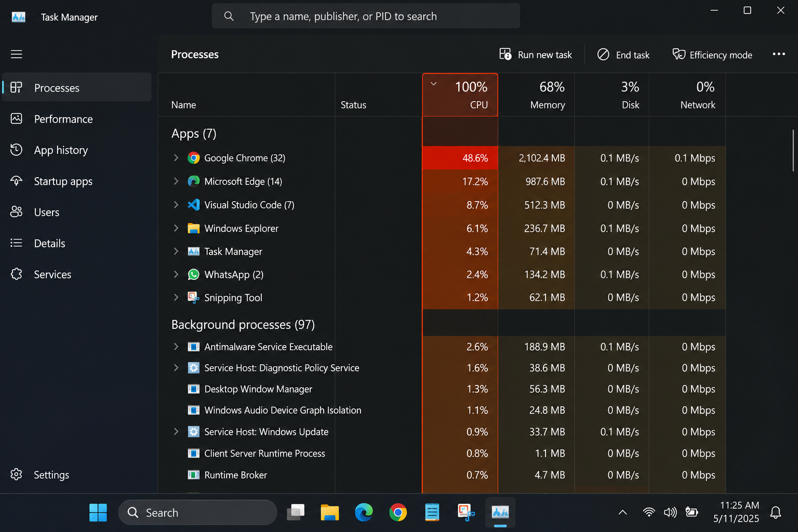Viewport: 798px width, 532px height.
Task: Click the process search input field
Action: pos(366,16)
